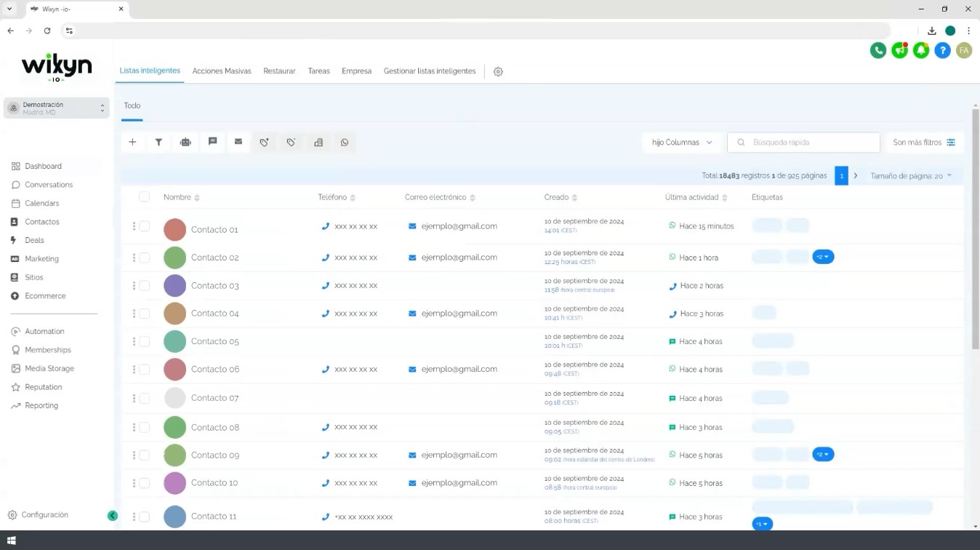Viewport: 980px width, 550px height.
Task: Open three-dot menu for Contacto 06
Action: [134, 370]
